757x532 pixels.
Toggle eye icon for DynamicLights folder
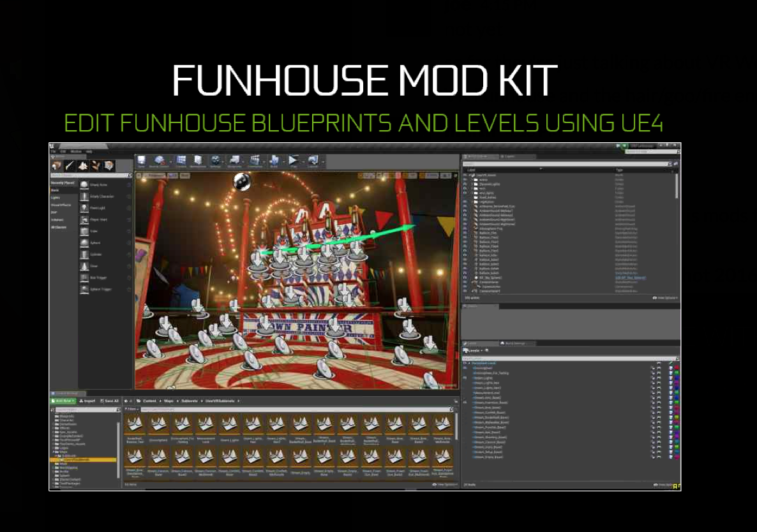(x=465, y=184)
